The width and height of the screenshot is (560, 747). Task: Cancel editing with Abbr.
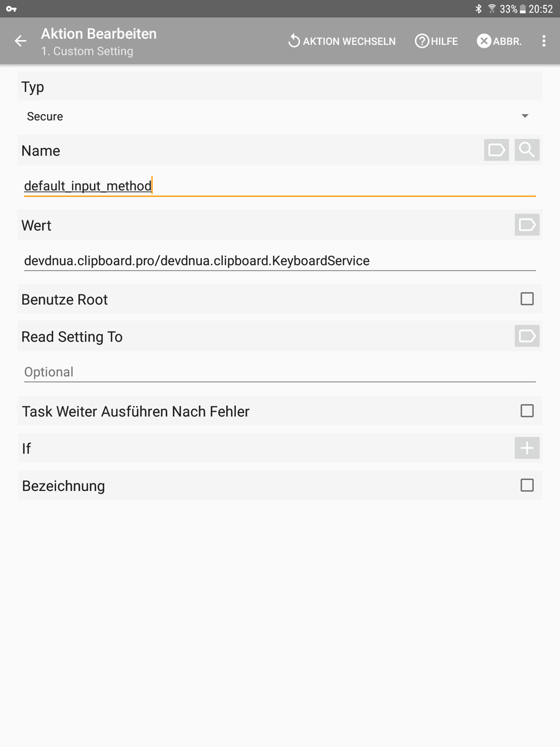[x=499, y=41]
